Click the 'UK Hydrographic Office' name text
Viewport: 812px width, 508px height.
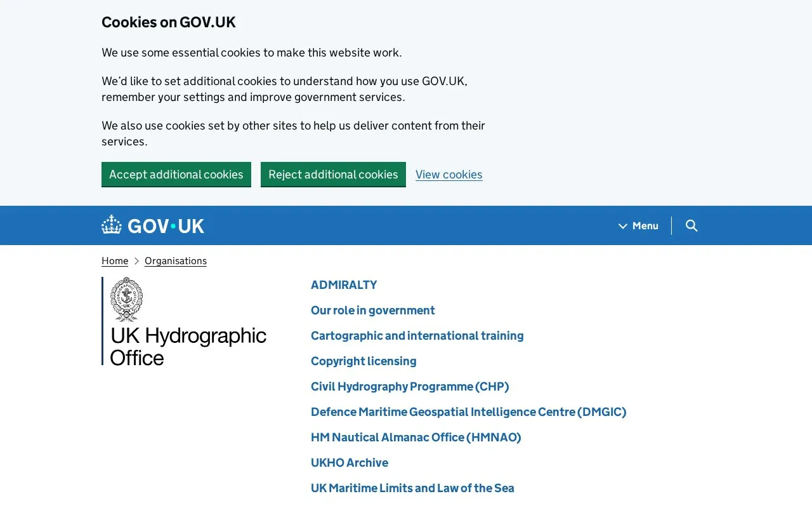[188, 346]
